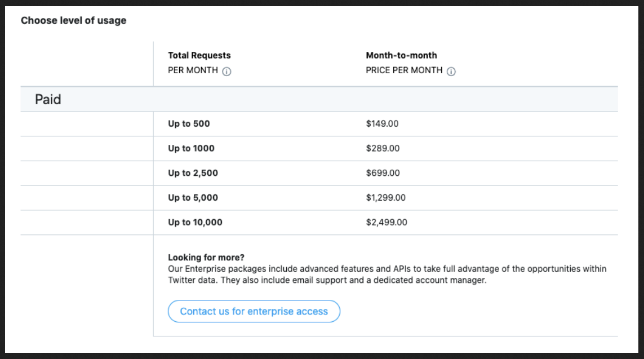The width and height of the screenshot is (644, 359).
Task: Click the PRICE PER MONTH subheading label
Action: pos(404,71)
